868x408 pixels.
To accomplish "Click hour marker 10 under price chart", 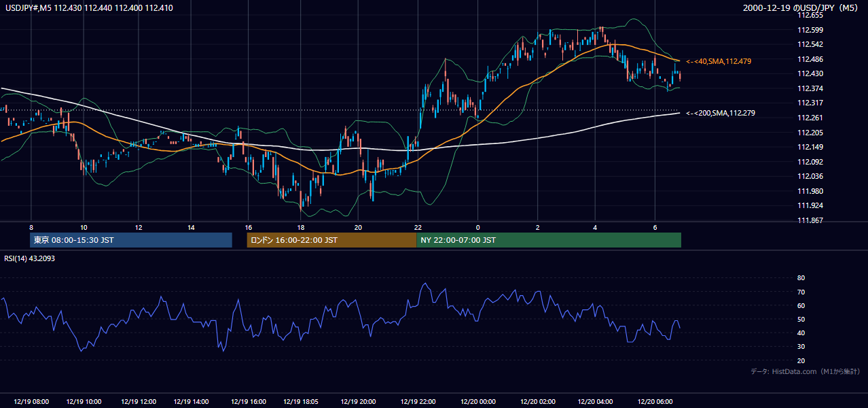I will point(84,227).
